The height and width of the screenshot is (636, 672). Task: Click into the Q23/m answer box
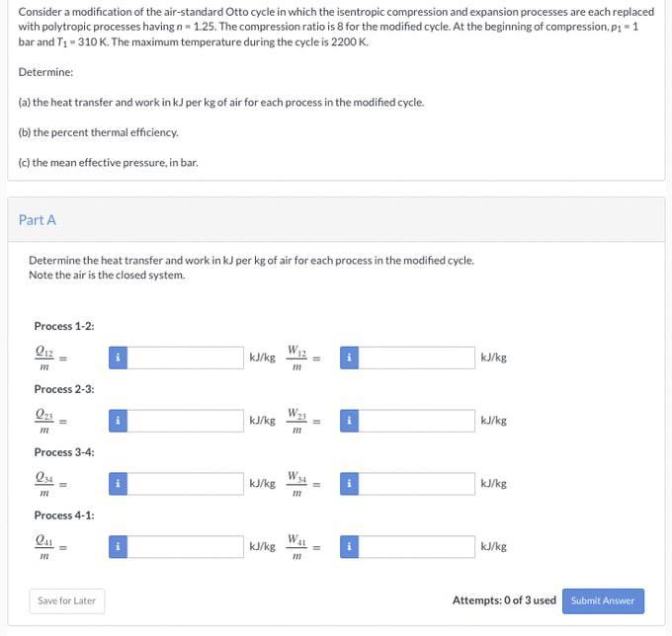[186, 421]
